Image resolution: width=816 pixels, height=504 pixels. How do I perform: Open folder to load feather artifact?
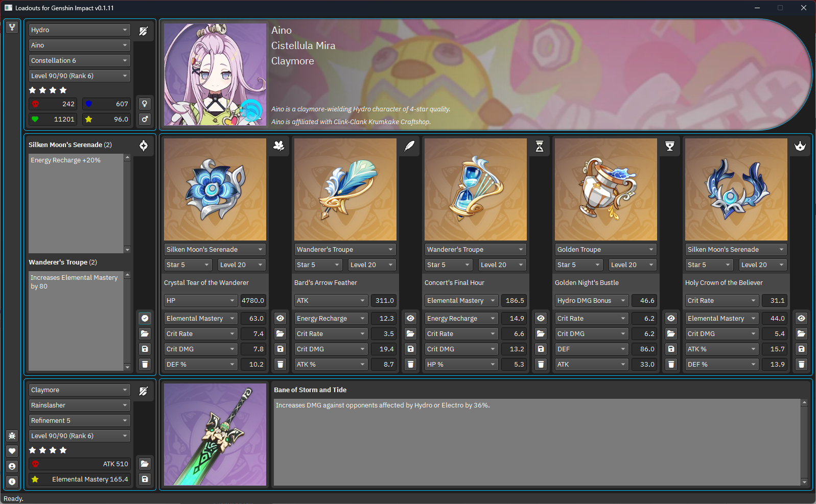coord(411,333)
